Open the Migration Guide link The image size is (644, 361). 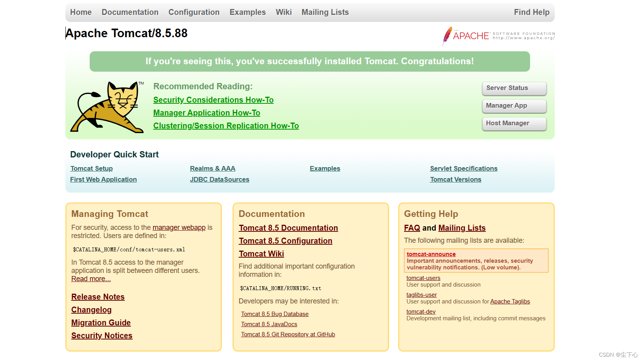(x=101, y=323)
